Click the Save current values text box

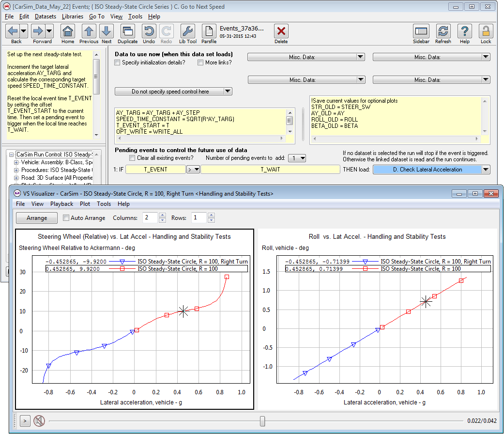[x=396, y=116]
